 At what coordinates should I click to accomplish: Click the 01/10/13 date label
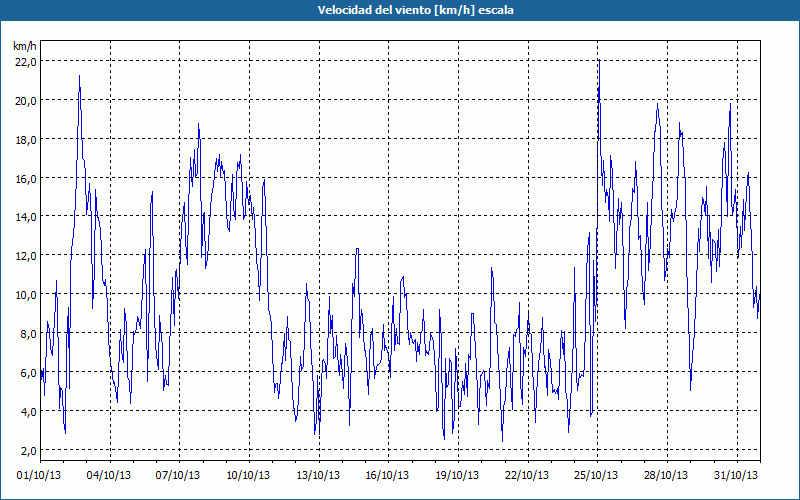(x=39, y=475)
